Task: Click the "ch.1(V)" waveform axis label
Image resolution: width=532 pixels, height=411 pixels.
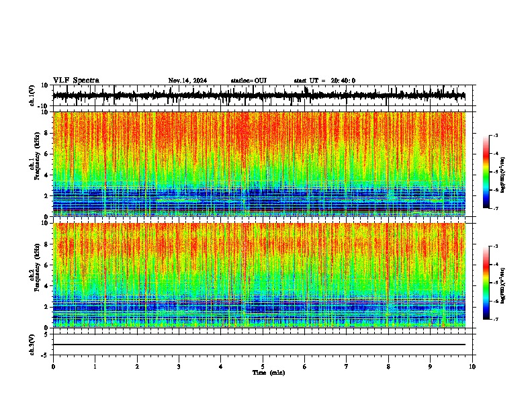Action: pos(32,95)
